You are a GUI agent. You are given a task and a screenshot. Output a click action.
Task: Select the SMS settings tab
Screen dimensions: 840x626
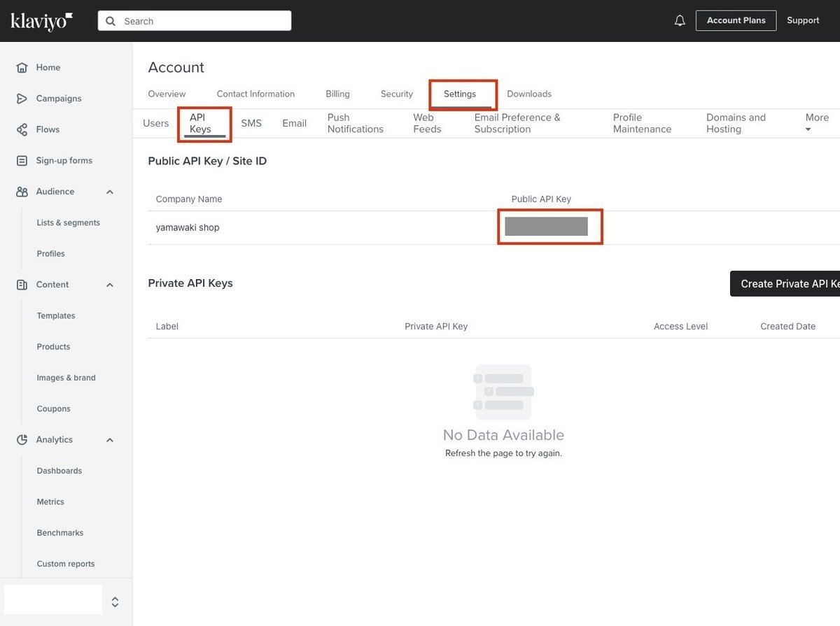pyautogui.click(x=251, y=123)
